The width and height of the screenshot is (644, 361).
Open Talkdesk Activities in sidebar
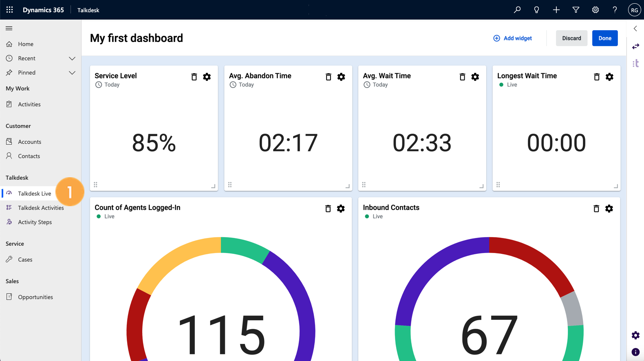point(40,208)
